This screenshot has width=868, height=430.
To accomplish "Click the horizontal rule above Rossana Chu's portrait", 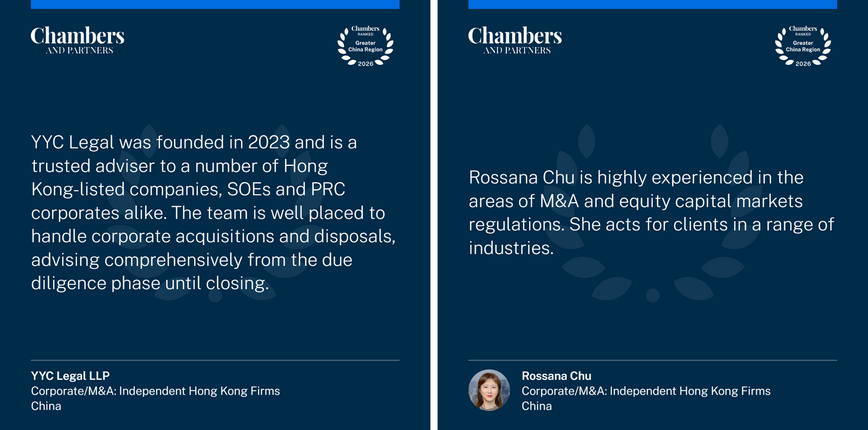I will (652, 360).
